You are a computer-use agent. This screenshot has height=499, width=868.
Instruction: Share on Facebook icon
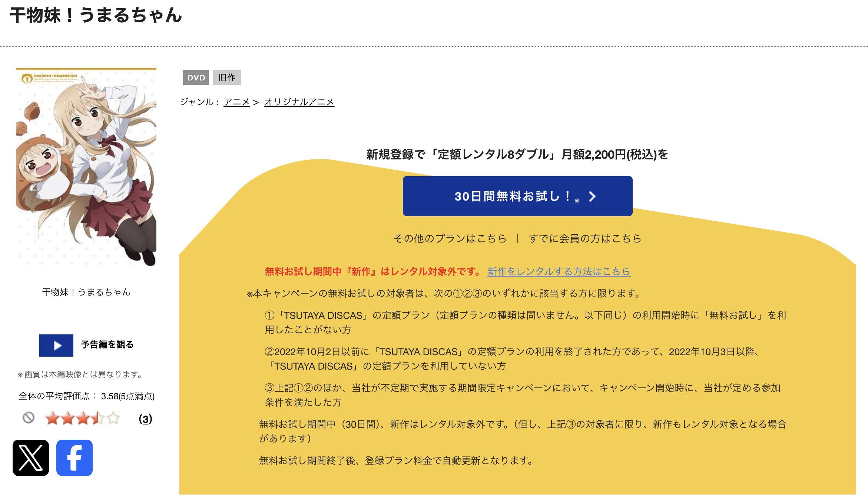[x=74, y=458]
